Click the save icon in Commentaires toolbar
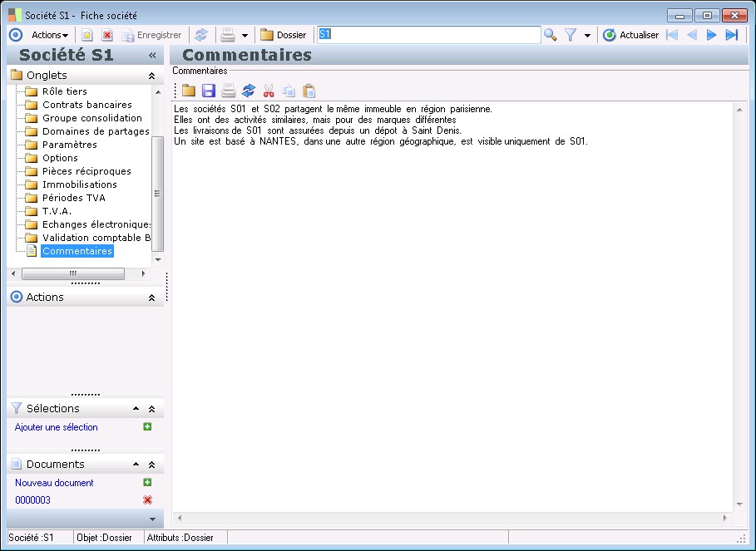 click(208, 91)
